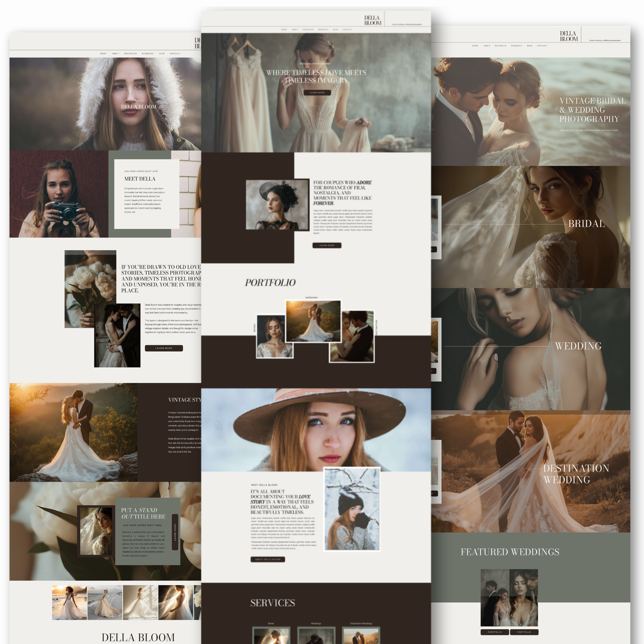The image size is (644, 644).
Task: Open the sunset beach bride gallery photo on the left page
Action: 70,603
